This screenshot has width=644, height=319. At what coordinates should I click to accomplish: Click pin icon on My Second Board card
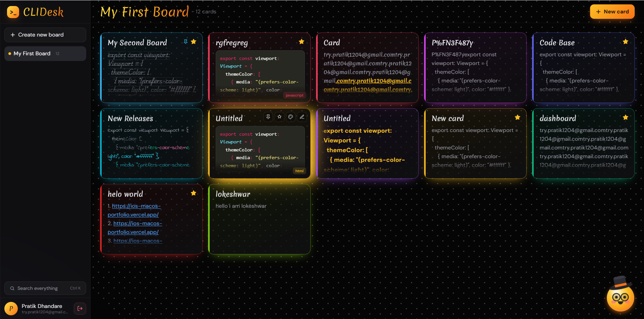(x=185, y=42)
